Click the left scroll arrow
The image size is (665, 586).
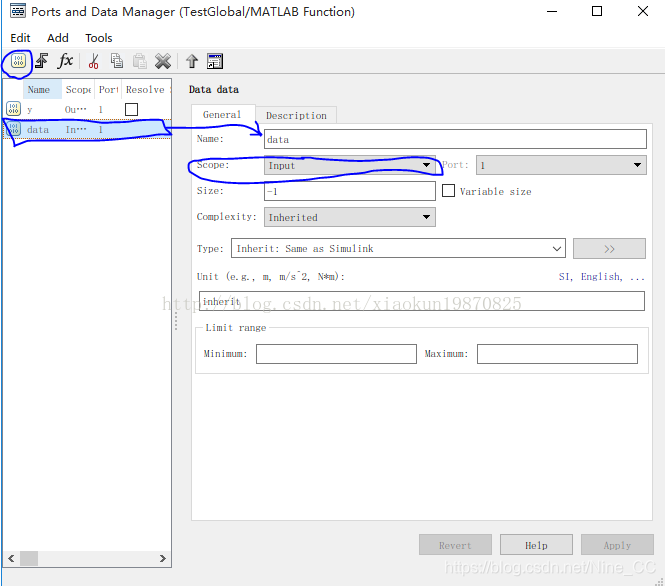[11, 558]
